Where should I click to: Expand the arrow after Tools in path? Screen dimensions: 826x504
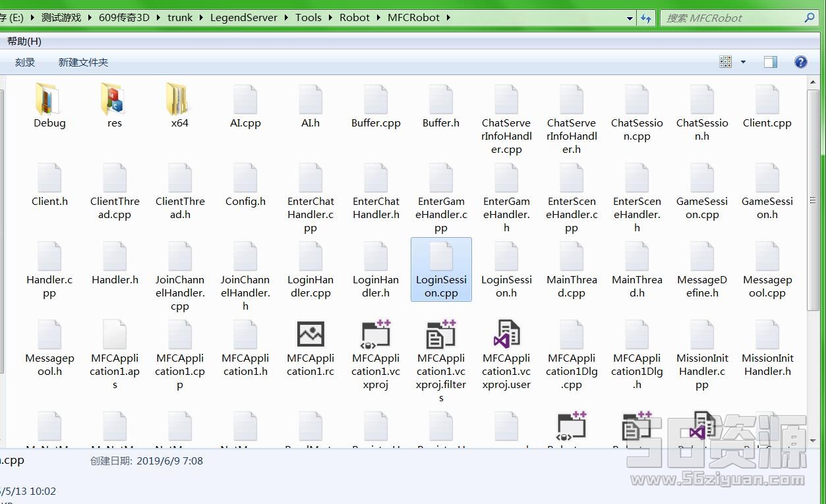[331, 18]
